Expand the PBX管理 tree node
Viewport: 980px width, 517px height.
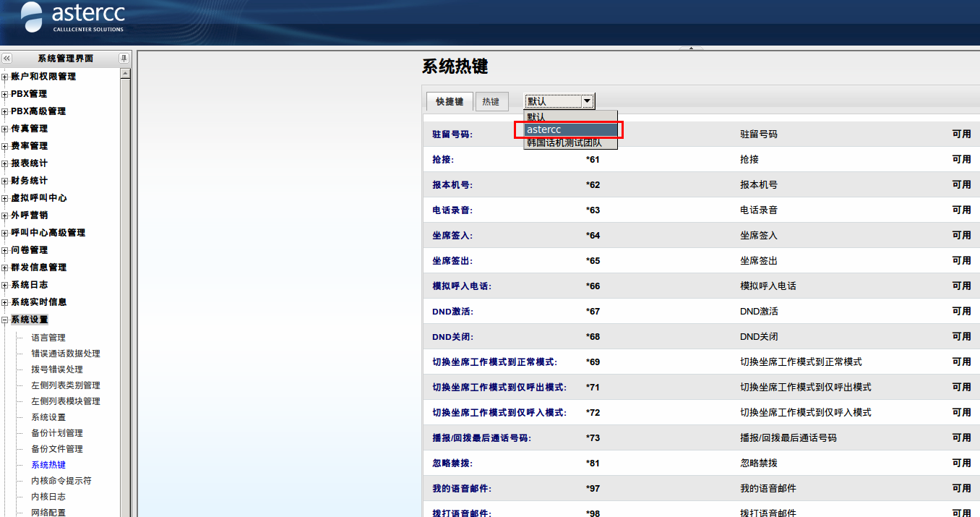(x=5, y=94)
